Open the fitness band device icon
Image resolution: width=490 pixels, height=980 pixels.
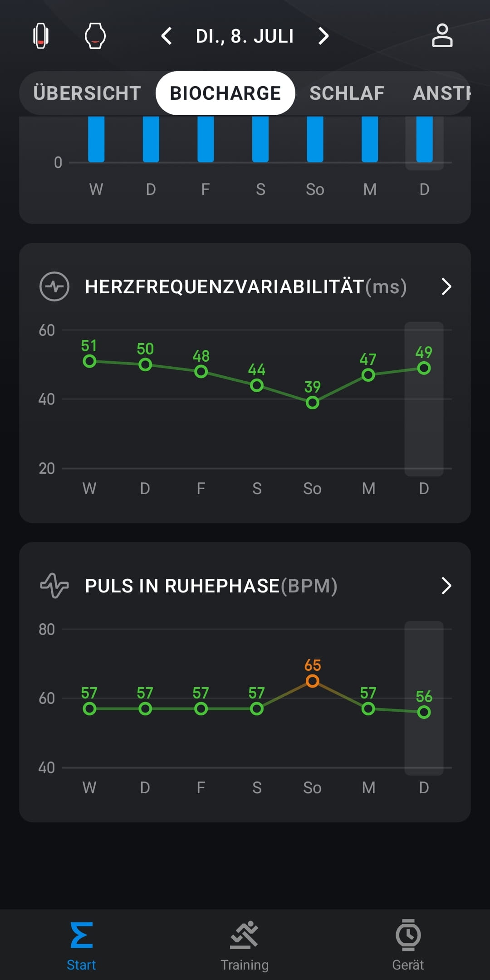41,36
